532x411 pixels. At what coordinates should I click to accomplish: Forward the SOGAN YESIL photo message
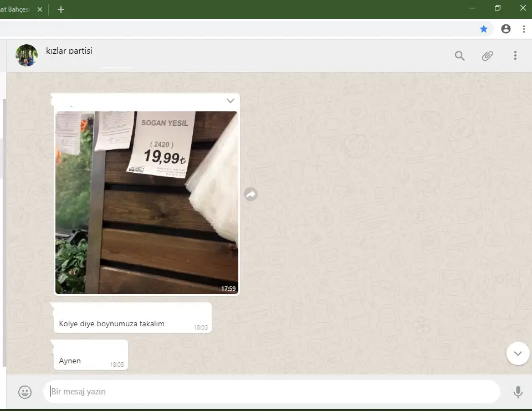[250, 194]
